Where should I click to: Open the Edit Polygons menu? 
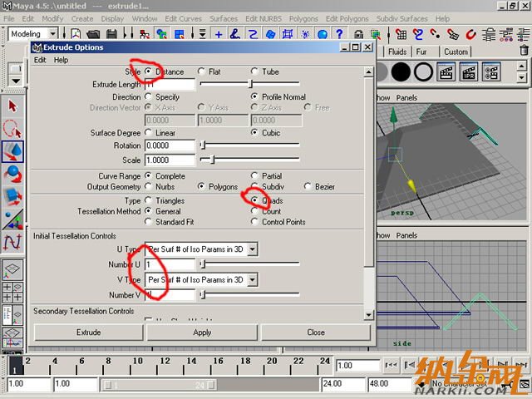tap(347, 18)
